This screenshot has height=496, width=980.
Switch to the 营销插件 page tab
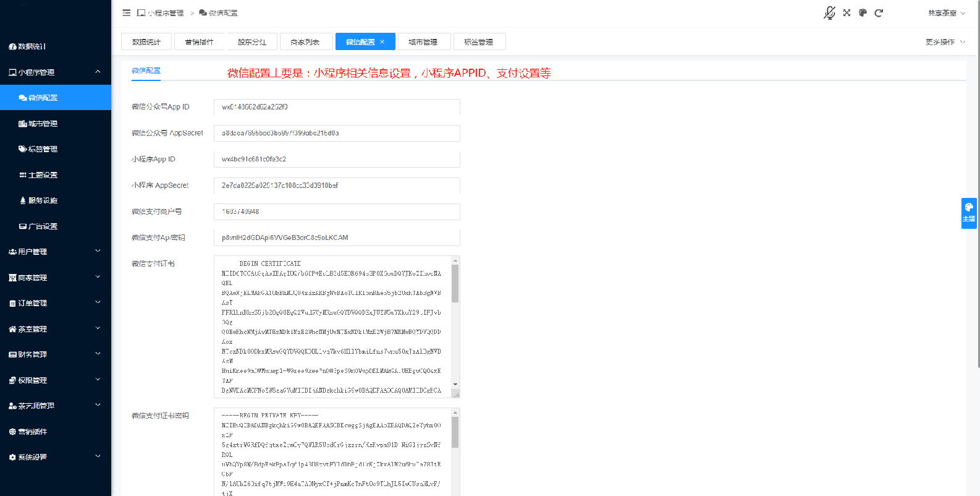coord(199,41)
